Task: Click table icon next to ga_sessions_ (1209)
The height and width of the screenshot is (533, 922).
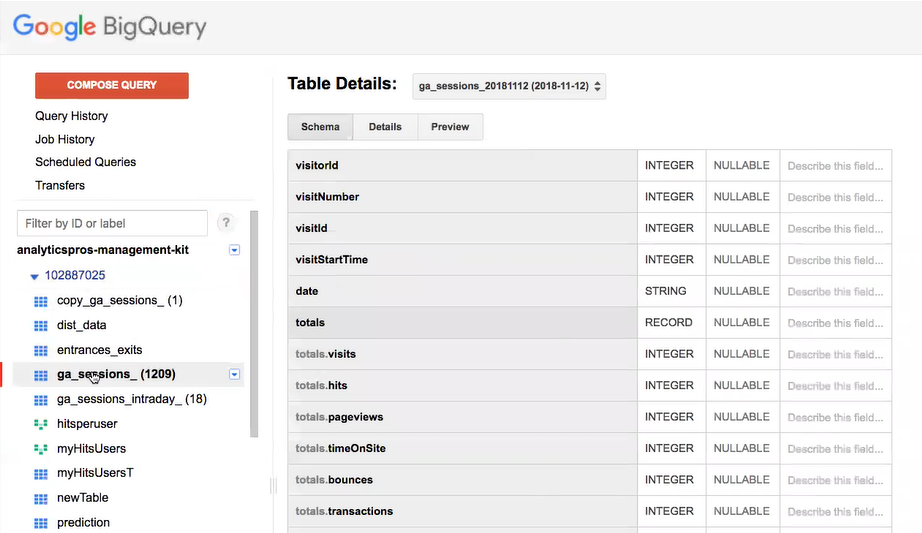Action: 41,375
